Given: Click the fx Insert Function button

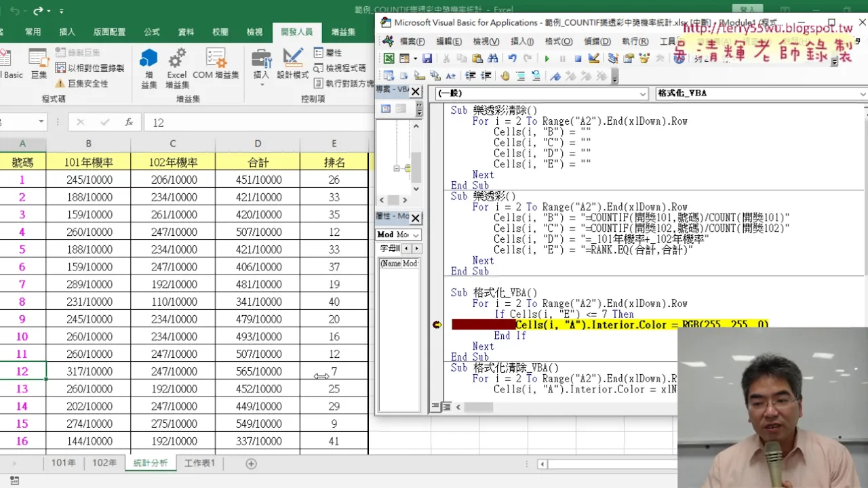Looking at the screenshot, I should 129,122.
